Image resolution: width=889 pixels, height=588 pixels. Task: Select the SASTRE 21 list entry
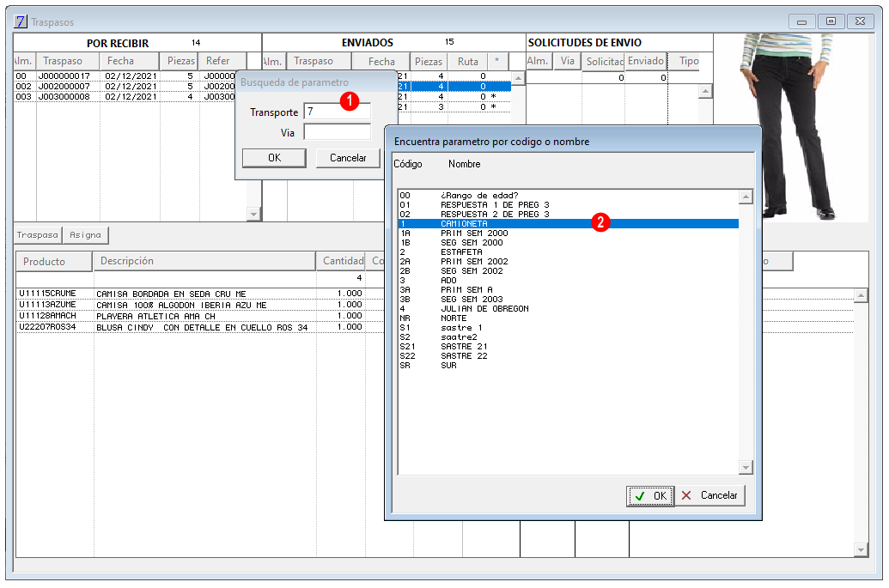[x=568, y=347]
